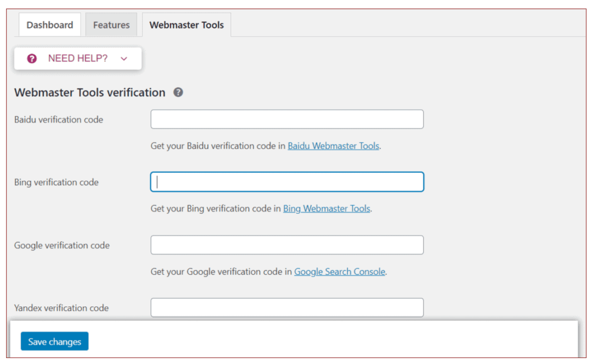Click the Webmaster Tools verification heading
The height and width of the screenshot is (364, 596).
[x=90, y=92]
